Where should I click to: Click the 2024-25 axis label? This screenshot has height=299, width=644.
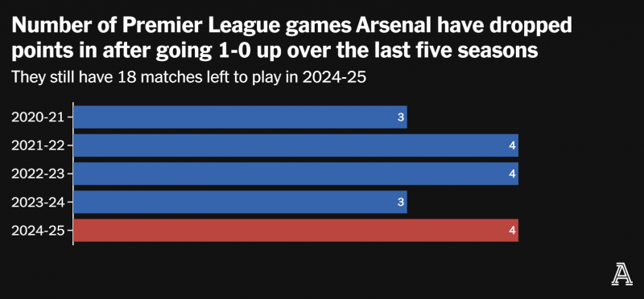[38, 231]
